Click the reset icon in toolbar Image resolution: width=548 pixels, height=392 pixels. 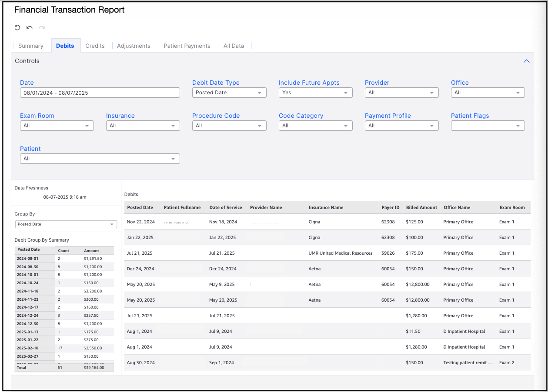point(17,28)
